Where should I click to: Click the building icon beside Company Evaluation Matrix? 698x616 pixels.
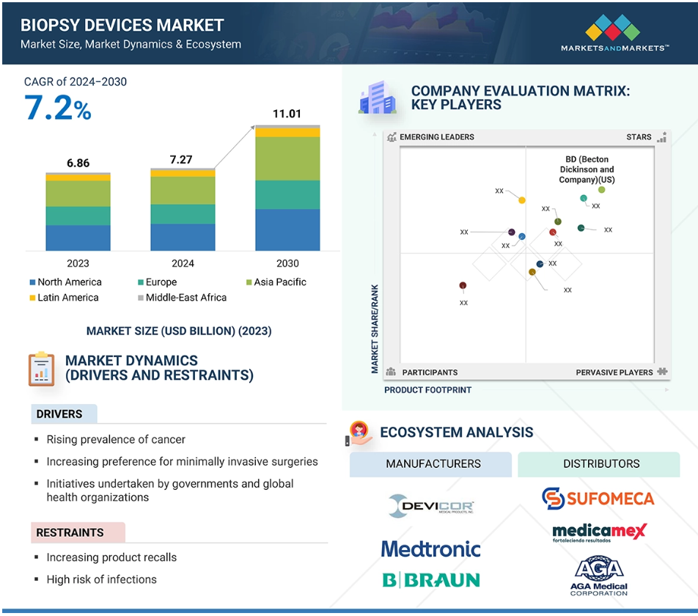tap(378, 97)
